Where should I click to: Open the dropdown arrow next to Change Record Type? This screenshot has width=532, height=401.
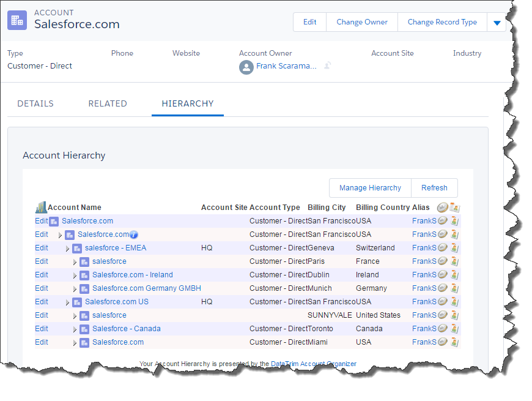[x=497, y=23]
